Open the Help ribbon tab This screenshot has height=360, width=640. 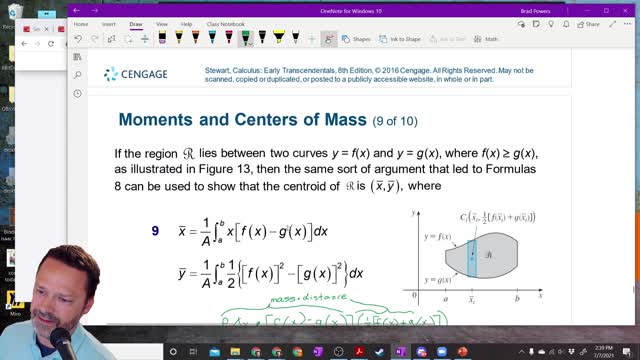187,24
